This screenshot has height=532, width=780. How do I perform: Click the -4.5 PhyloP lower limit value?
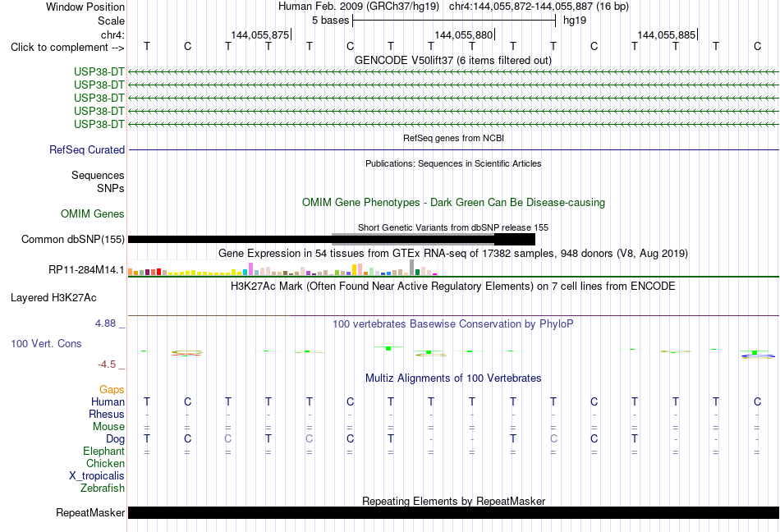pos(107,365)
